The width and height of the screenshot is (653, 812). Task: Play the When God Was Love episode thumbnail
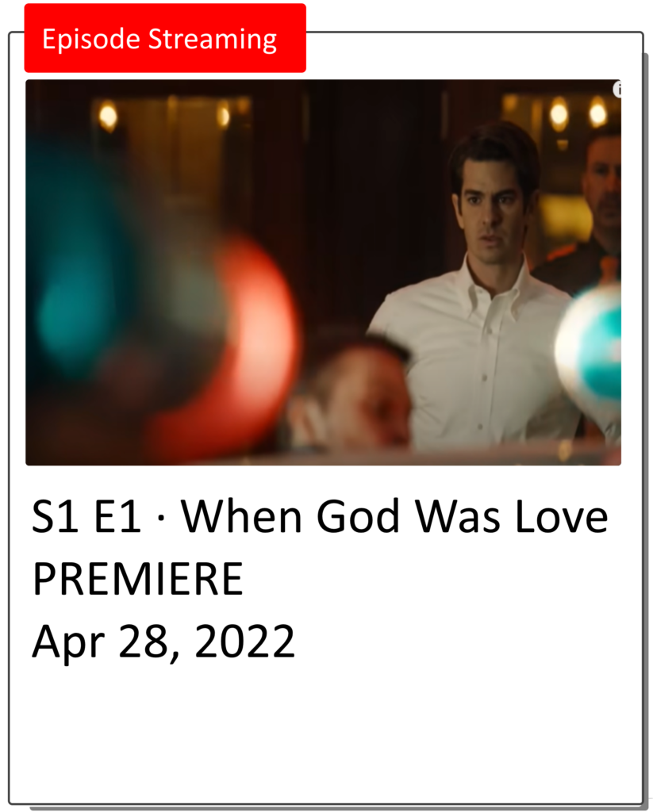point(324,273)
